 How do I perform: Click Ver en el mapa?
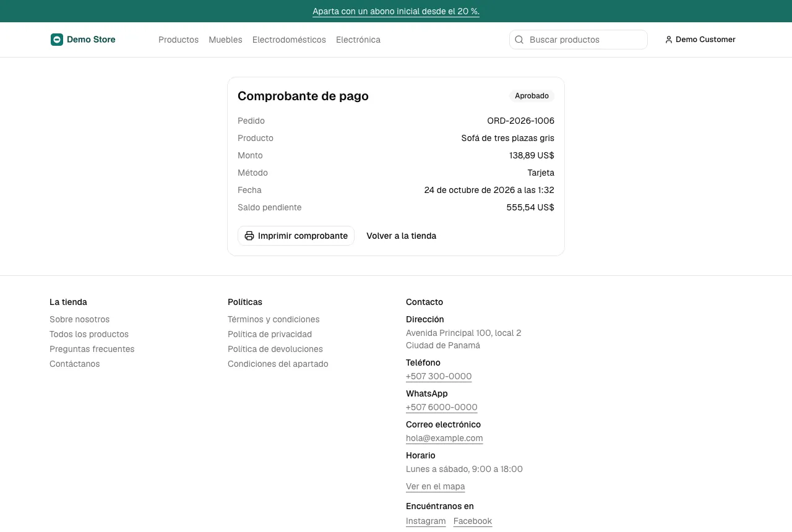tap(436, 486)
